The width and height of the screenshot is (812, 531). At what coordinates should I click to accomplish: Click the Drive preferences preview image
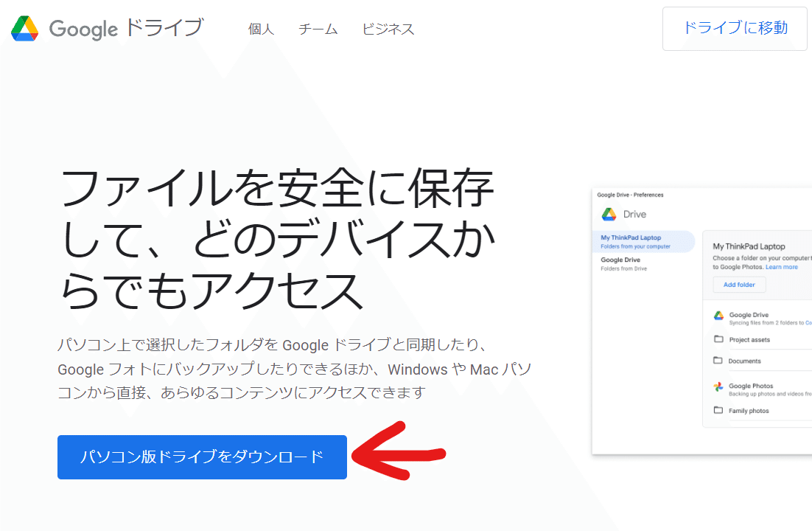coord(701,321)
